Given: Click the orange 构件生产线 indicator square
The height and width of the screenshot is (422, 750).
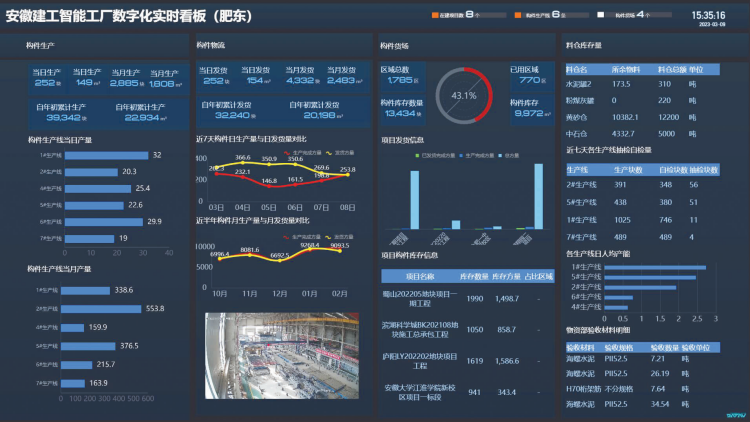Looking at the screenshot, I should 518,16.
